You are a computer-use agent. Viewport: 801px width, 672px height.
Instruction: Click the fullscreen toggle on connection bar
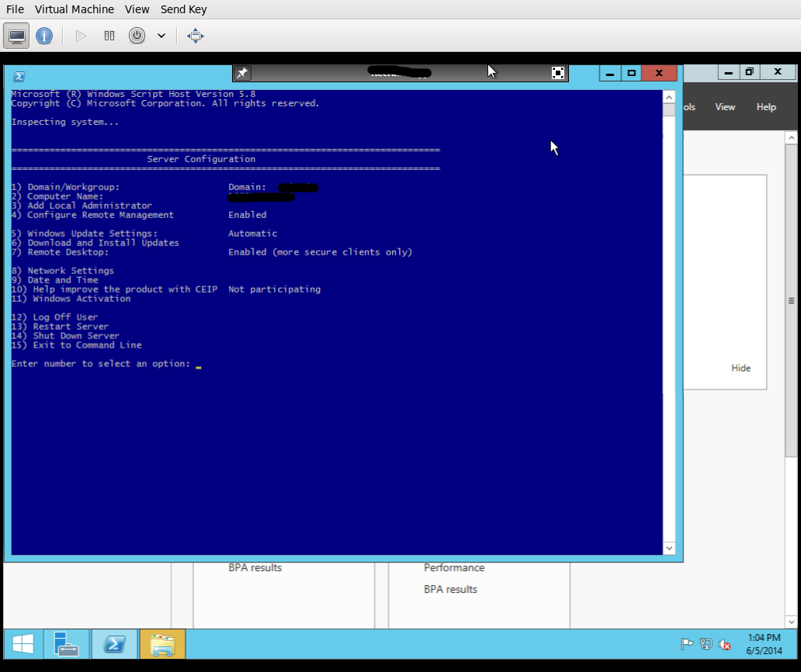[558, 73]
